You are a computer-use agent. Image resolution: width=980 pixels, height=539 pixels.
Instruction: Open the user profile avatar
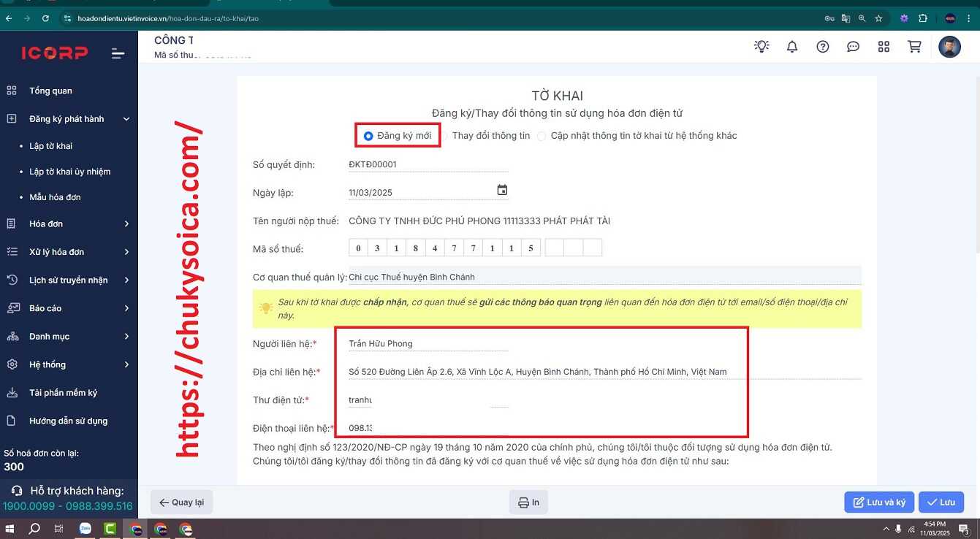pos(949,47)
